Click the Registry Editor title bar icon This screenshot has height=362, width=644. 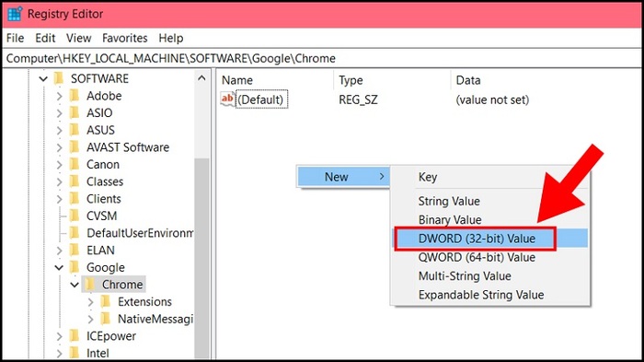pos(15,14)
